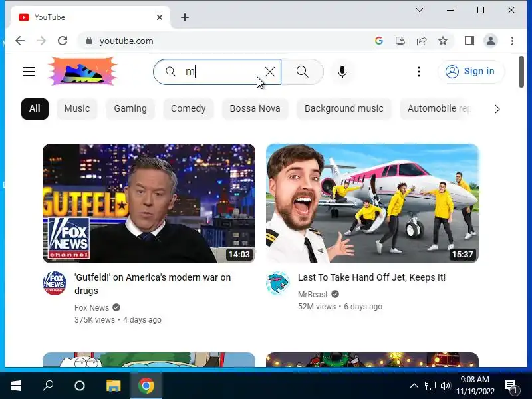The width and height of the screenshot is (532, 399).
Task: Go back with the browser back arrow
Action: (x=20, y=41)
